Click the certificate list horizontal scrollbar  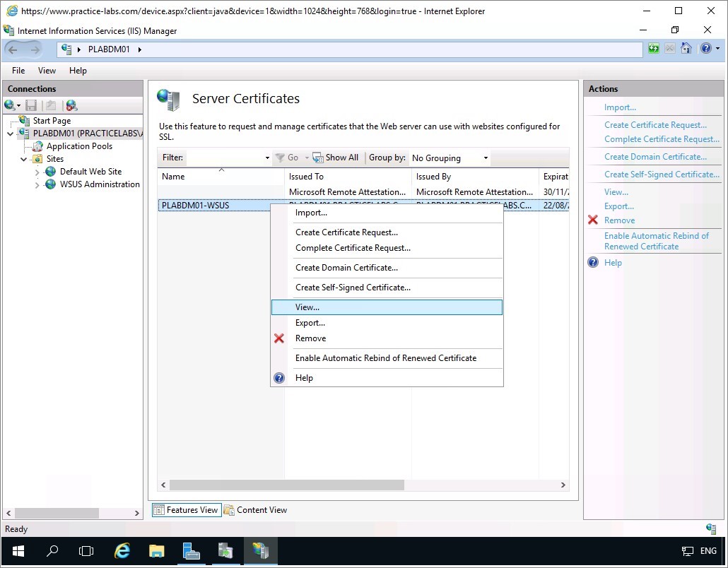click(286, 485)
